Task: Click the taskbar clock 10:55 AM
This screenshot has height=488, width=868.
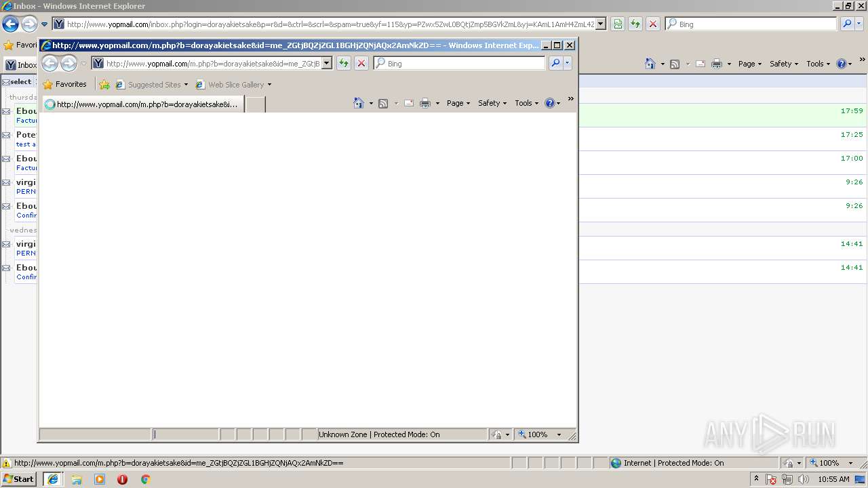Action: (x=833, y=479)
